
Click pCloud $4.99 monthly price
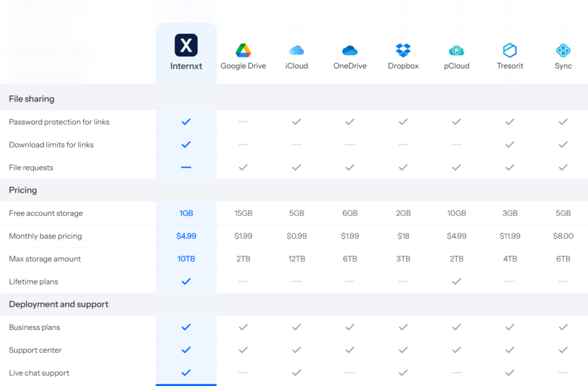pyautogui.click(x=457, y=236)
